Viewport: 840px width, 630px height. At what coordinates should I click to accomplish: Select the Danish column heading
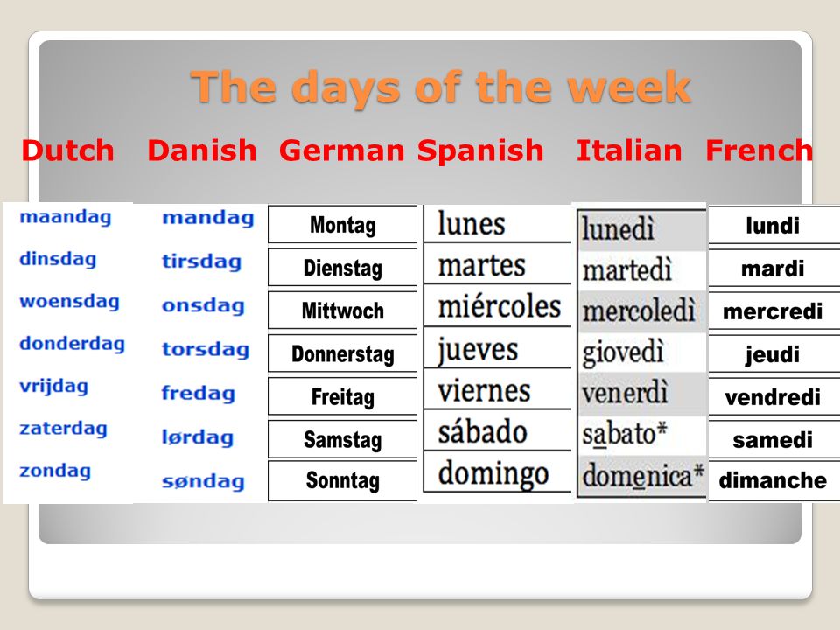[202, 150]
